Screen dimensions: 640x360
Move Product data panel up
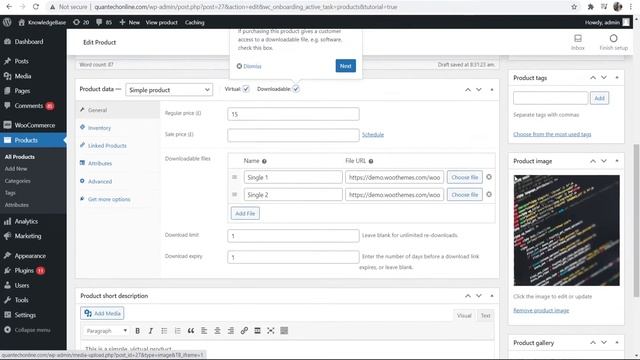click(x=468, y=89)
